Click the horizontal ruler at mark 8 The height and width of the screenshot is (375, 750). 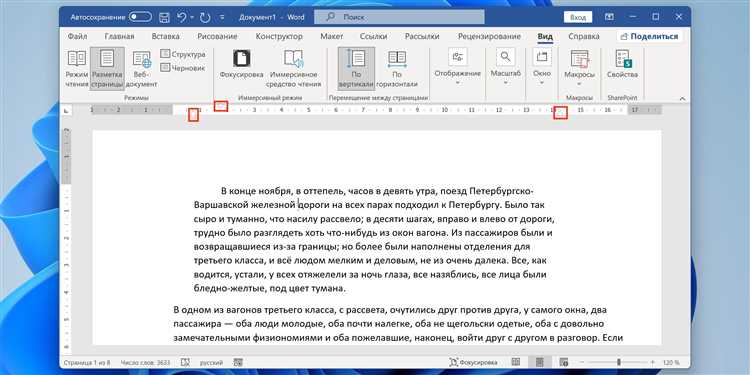[390, 110]
